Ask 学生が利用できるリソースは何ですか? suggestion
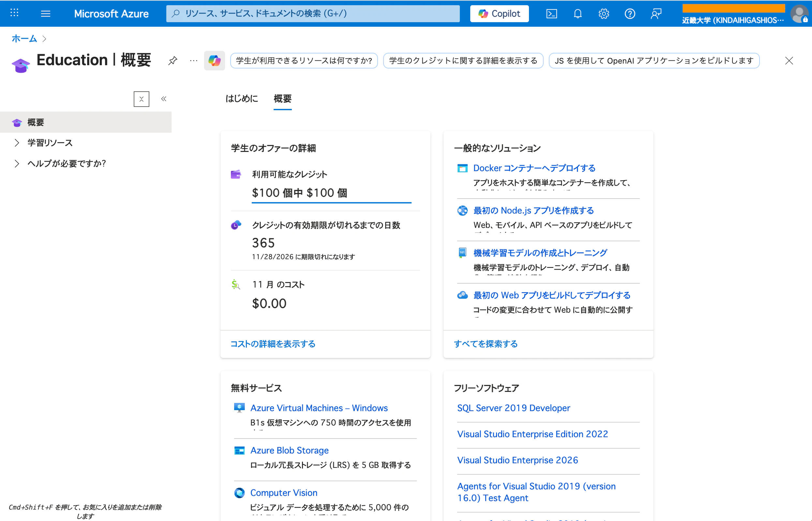The height and width of the screenshot is (521, 812). pos(304,61)
